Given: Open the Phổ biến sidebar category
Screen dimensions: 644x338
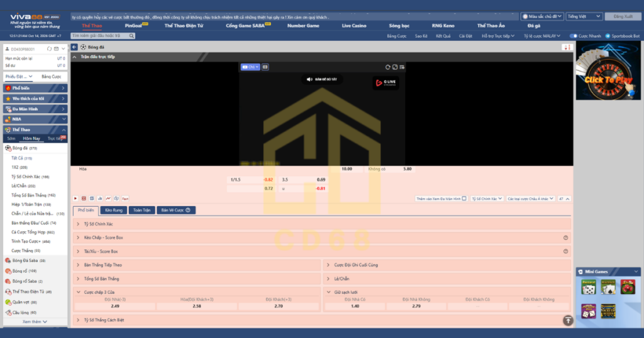Looking at the screenshot, I should (35, 88).
